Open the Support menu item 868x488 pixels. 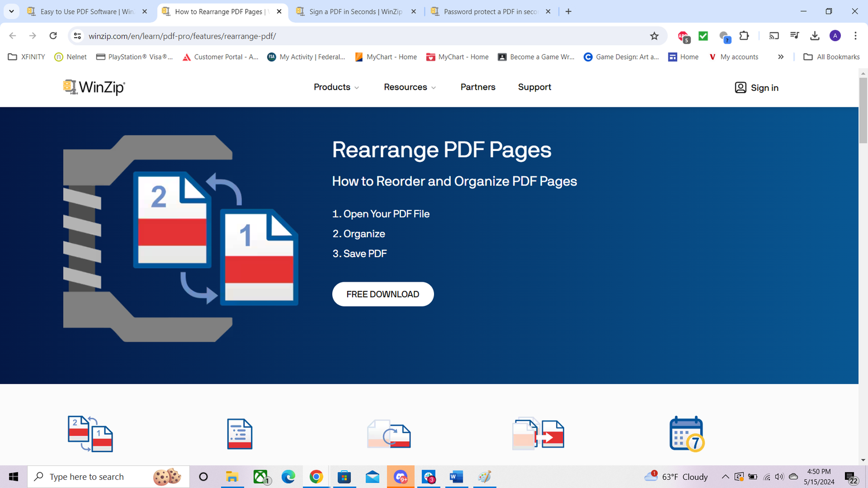coord(535,87)
